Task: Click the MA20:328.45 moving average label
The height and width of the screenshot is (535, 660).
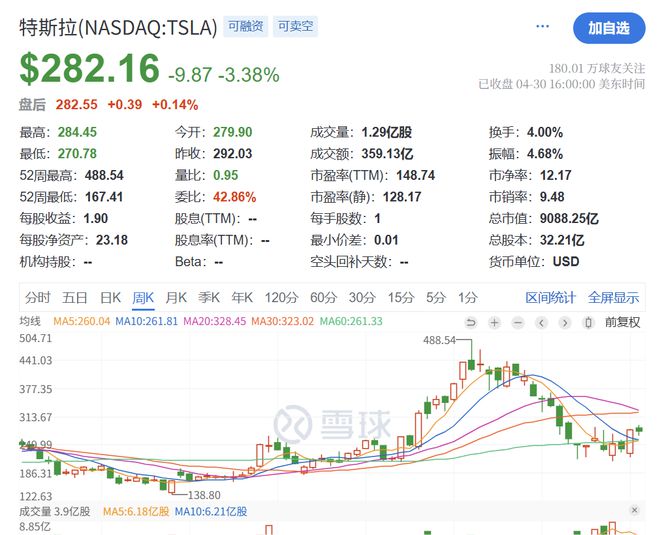Action: [215, 322]
